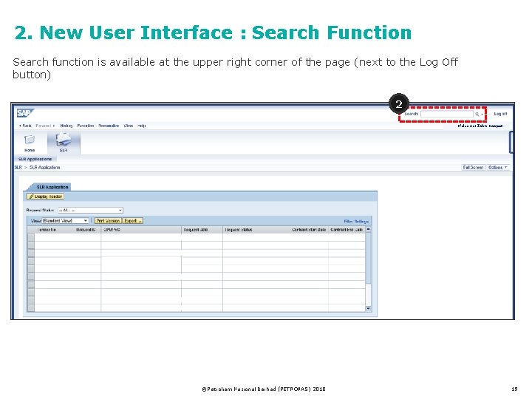Open the Help menu

pos(141,126)
